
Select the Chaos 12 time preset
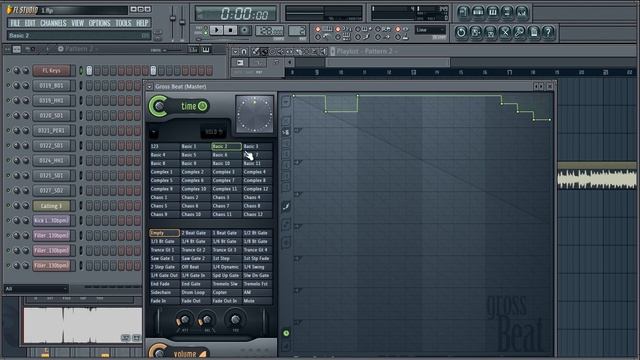click(257, 214)
